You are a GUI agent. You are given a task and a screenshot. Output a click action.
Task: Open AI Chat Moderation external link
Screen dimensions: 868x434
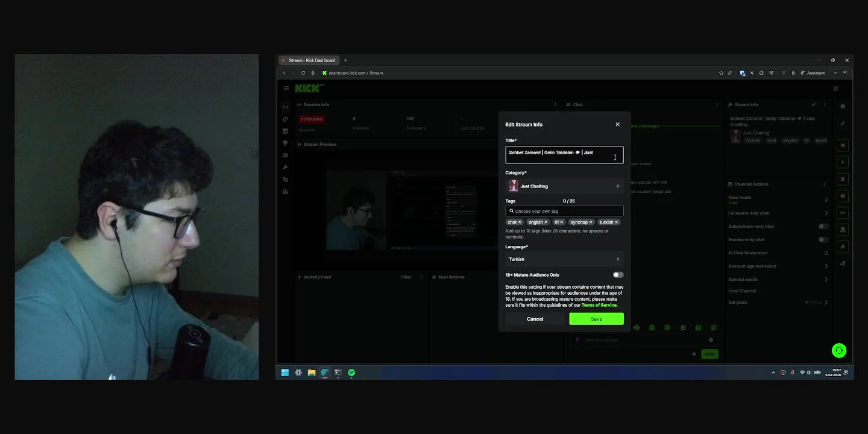826,253
